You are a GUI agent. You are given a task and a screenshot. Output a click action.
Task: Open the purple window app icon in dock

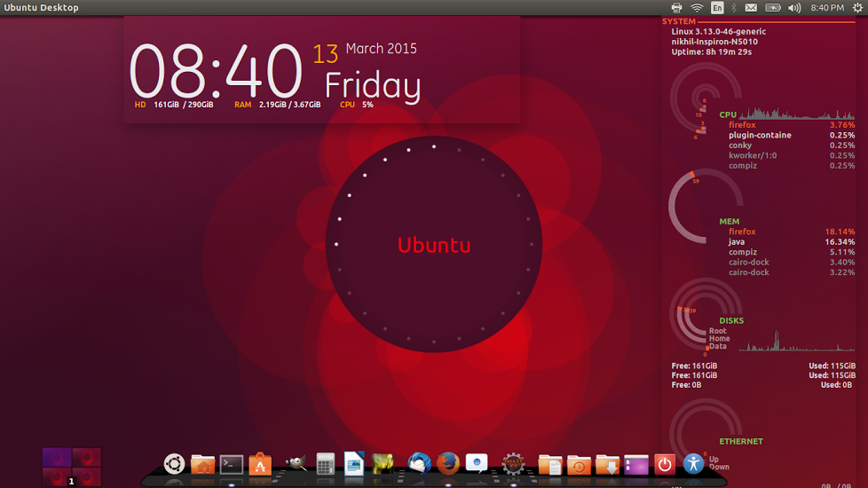636,465
